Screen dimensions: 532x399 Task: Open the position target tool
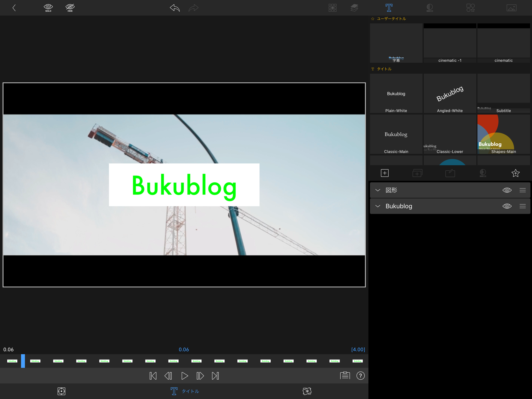click(x=61, y=391)
